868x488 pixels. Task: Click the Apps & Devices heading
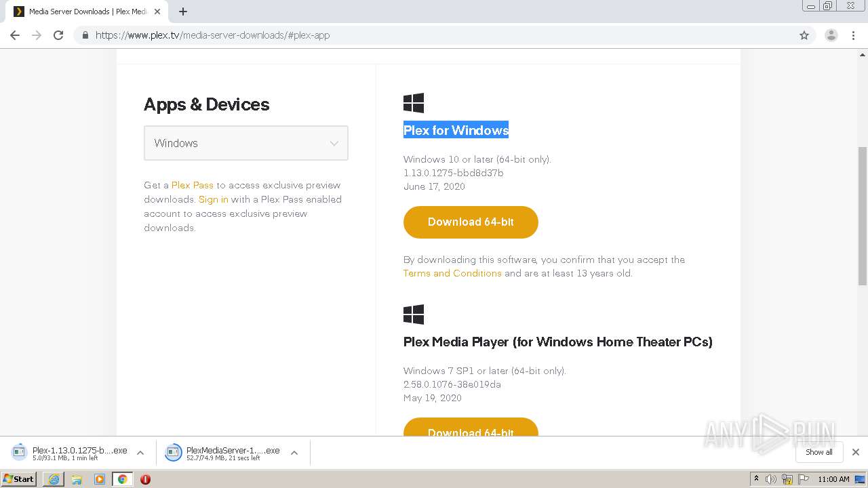coord(207,104)
